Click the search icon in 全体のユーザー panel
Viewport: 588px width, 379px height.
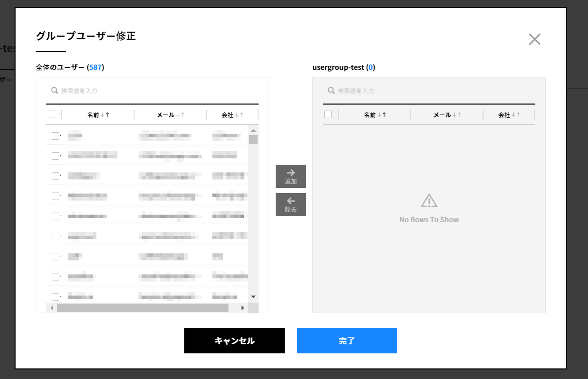coord(55,90)
